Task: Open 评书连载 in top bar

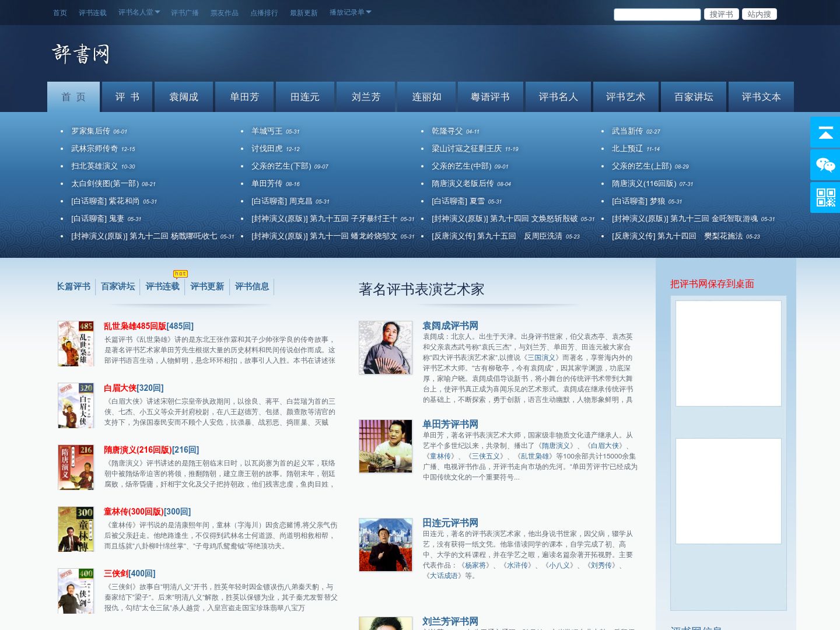Action: (93, 13)
